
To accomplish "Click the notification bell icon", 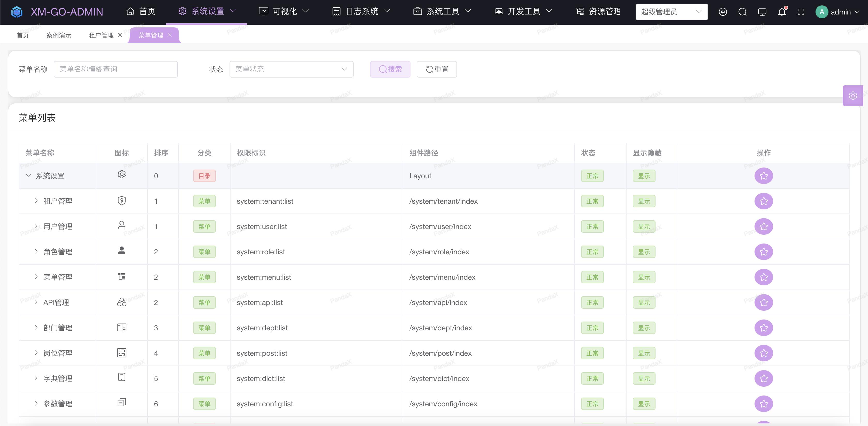I will tap(782, 12).
